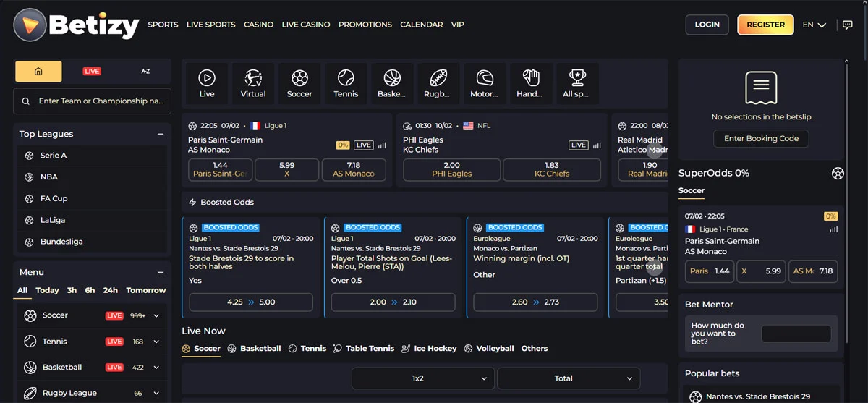
Task: Switch sidebar to A-Z listing
Action: click(145, 71)
